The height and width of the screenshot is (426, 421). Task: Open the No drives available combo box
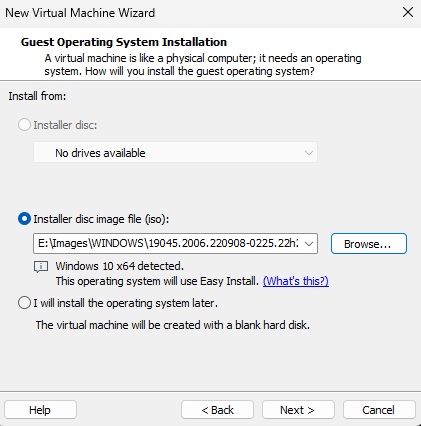tap(175, 153)
